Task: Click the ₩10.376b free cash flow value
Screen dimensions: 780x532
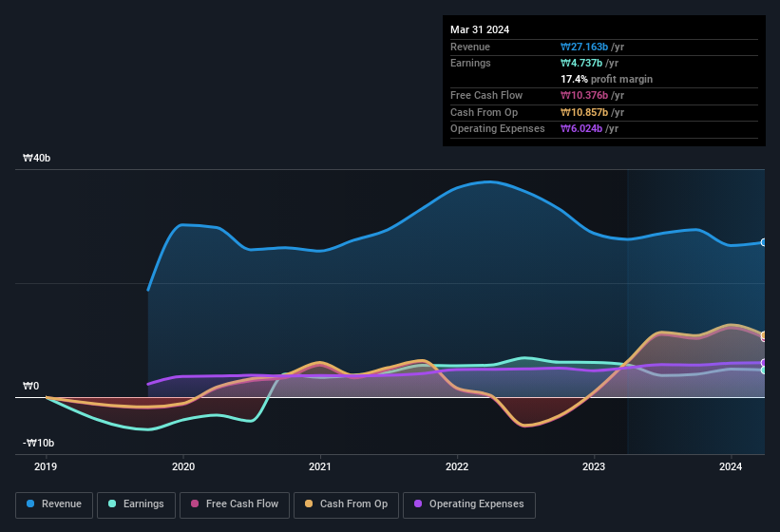Action: [584, 95]
